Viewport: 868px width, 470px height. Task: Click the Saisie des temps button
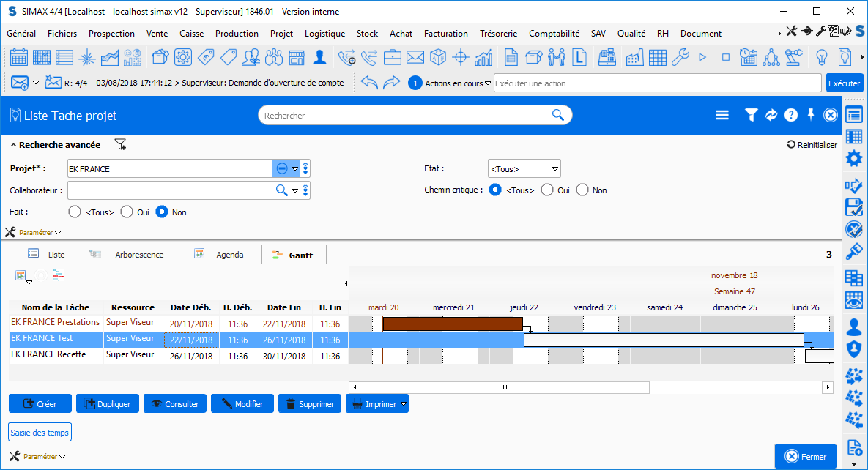(x=40, y=433)
